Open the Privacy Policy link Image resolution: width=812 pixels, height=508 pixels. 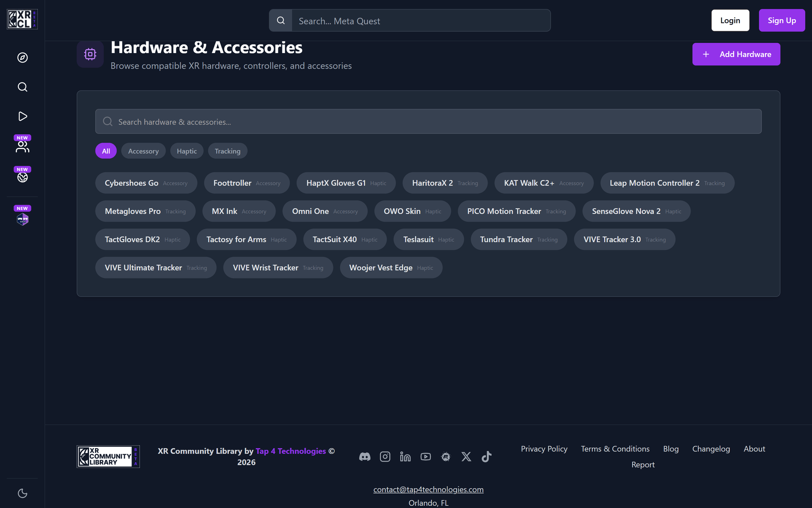click(544, 449)
